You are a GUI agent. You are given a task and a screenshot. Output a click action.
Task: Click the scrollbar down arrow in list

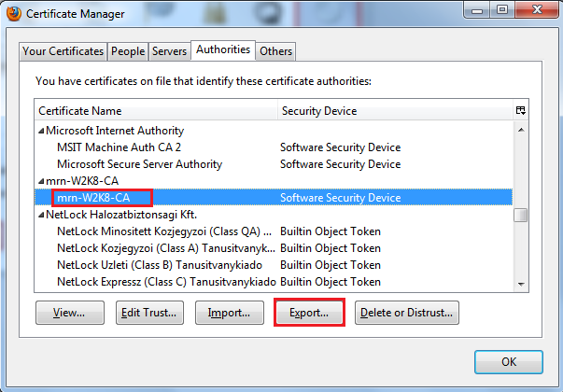520,282
